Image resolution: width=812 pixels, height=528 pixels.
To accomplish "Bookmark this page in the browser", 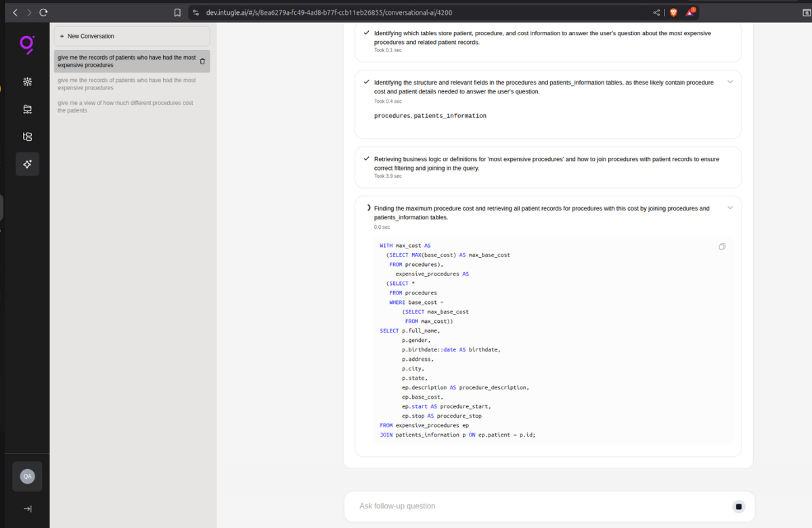I will click(177, 12).
